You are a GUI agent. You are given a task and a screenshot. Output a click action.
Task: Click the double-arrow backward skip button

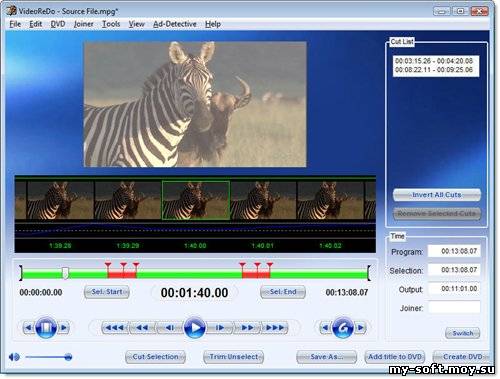tap(142, 328)
